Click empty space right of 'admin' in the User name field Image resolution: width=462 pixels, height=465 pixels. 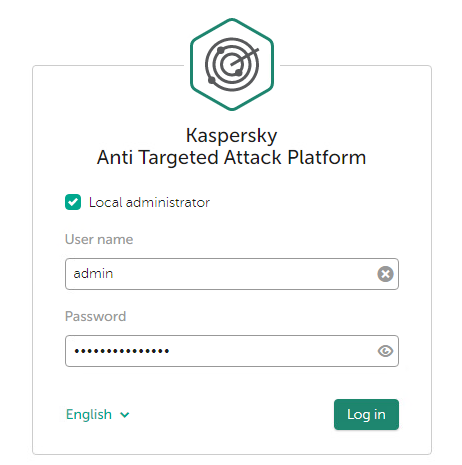[243, 274]
